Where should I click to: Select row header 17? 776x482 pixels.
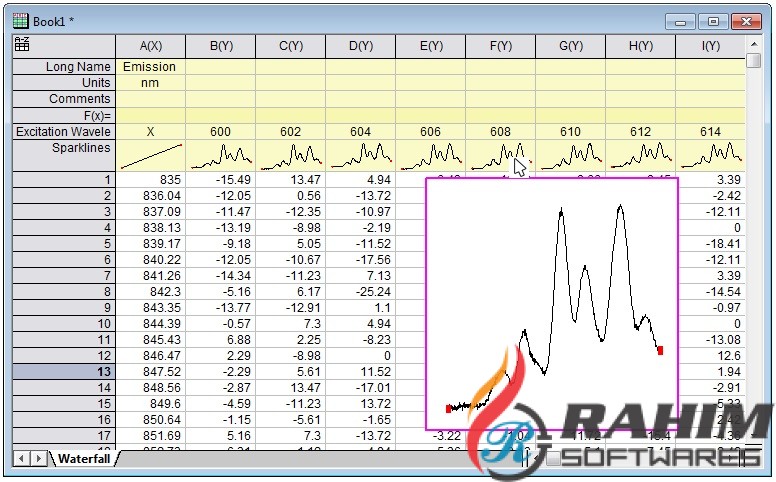(64, 435)
